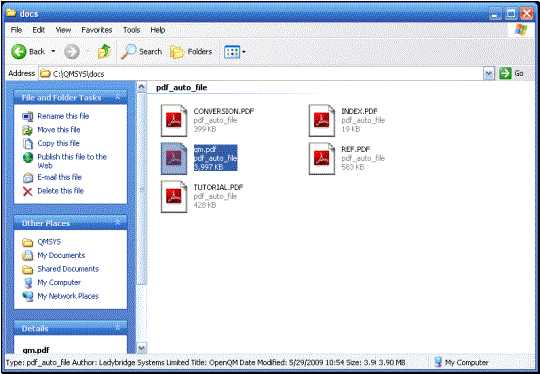Click the CONVERSION.PDF file name
This screenshot has width=540, height=374.
(x=224, y=111)
